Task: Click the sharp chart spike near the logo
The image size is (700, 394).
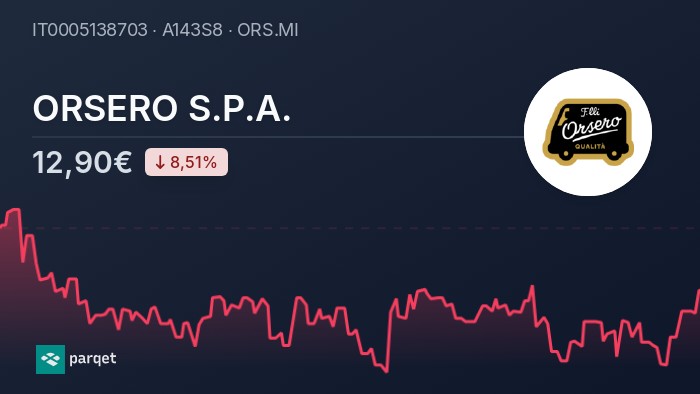Action: (x=532, y=287)
